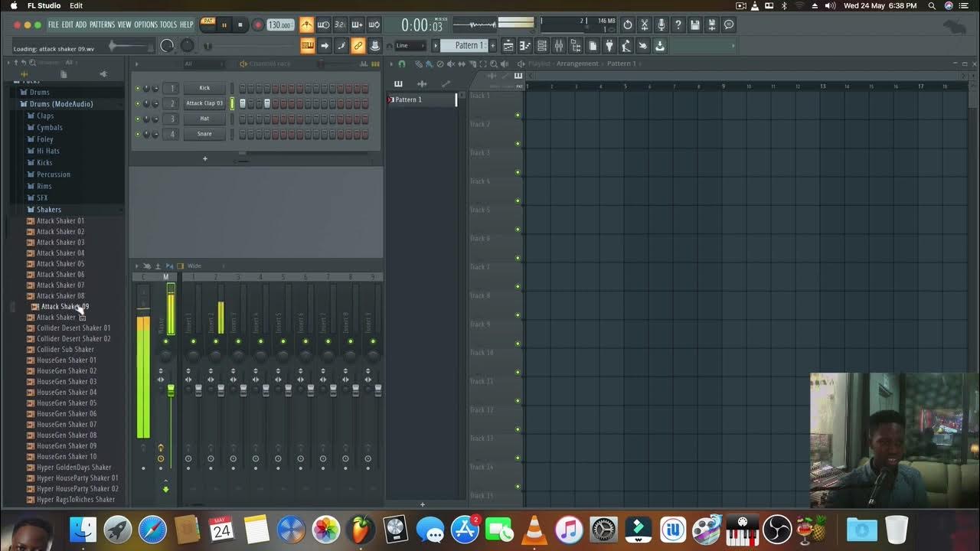The width and height of the screenshot is (980, 551).
Task: Toggle PAT/SONG mode switch
Action: click(x=207, y=24)
